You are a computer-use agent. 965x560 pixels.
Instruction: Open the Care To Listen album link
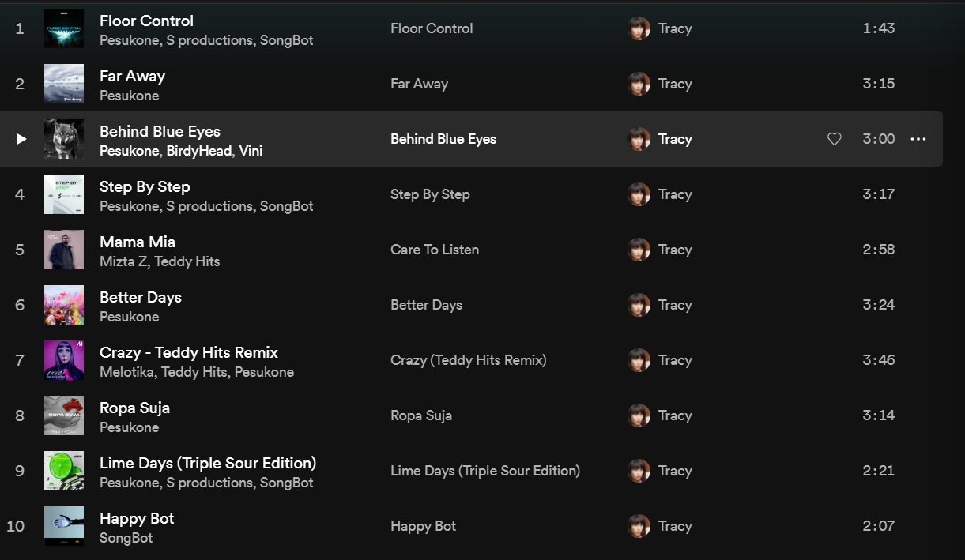point(435,250)
